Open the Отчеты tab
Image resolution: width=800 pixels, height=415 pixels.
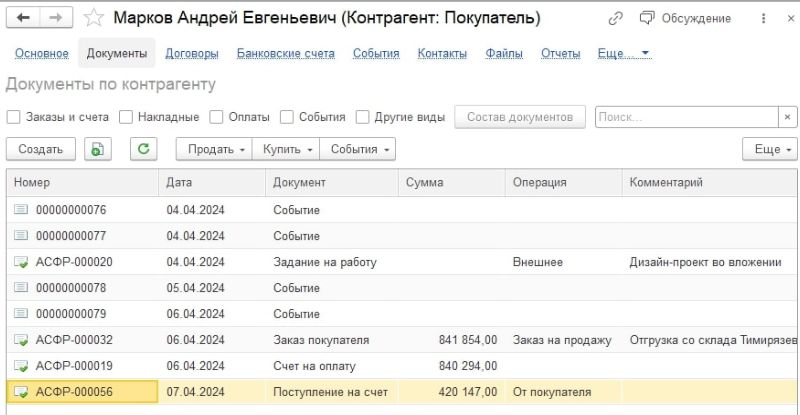561,53
